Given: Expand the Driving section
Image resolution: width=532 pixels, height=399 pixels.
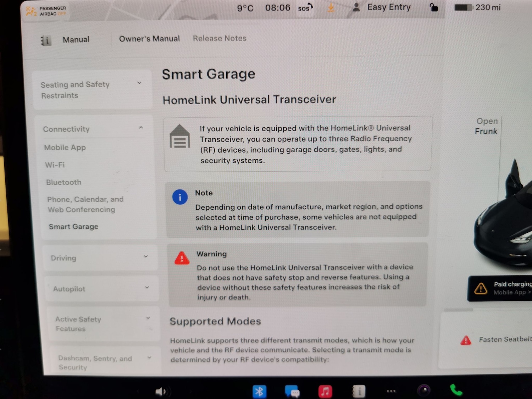Looking at the screenshot, I should pos(100,258).
